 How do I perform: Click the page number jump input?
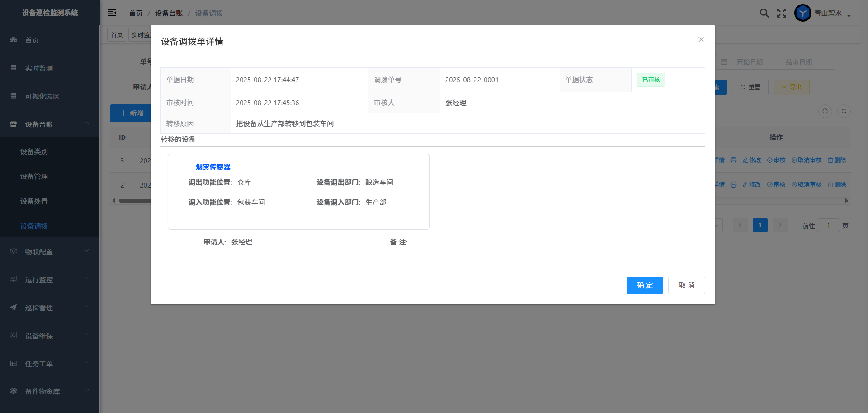click(828, 225)
